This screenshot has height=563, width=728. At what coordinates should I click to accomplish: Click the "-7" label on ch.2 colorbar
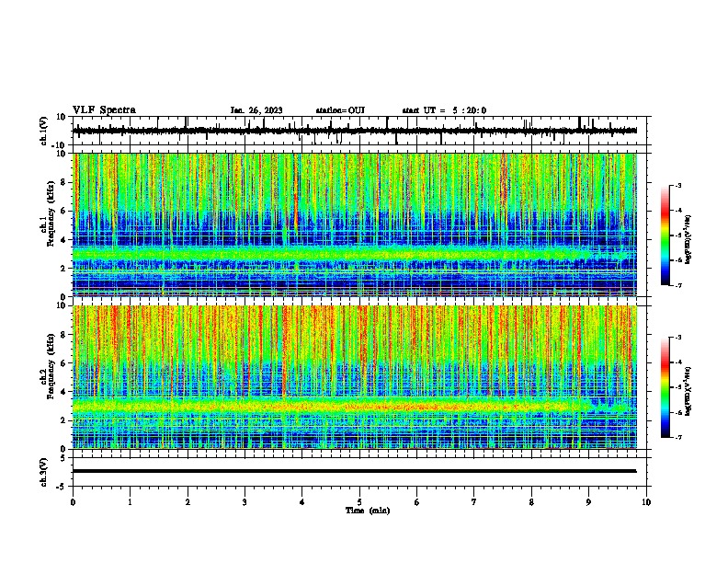point(678,438)
